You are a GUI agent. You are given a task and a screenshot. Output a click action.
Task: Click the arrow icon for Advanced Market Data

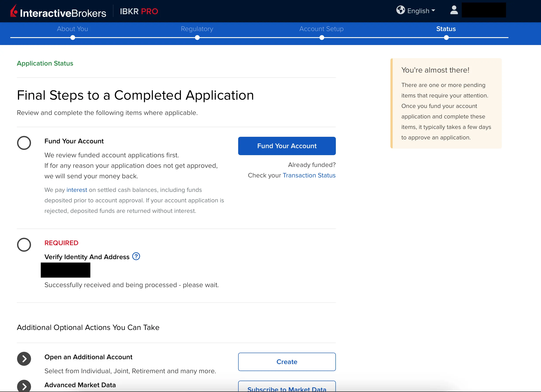(24, 386)
